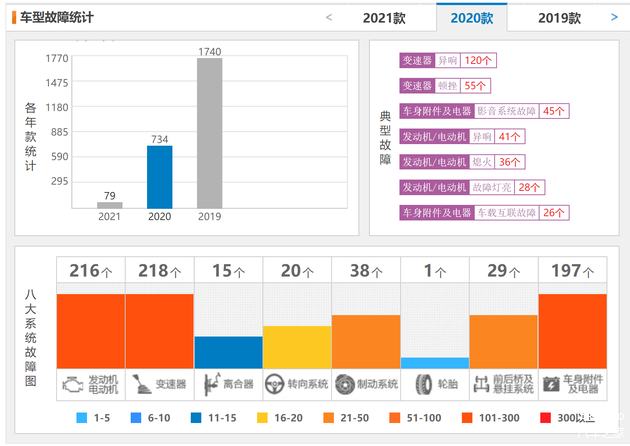Go to next model years arrow
The height and width of the screenshot is (446, 630).
[614, 17]
